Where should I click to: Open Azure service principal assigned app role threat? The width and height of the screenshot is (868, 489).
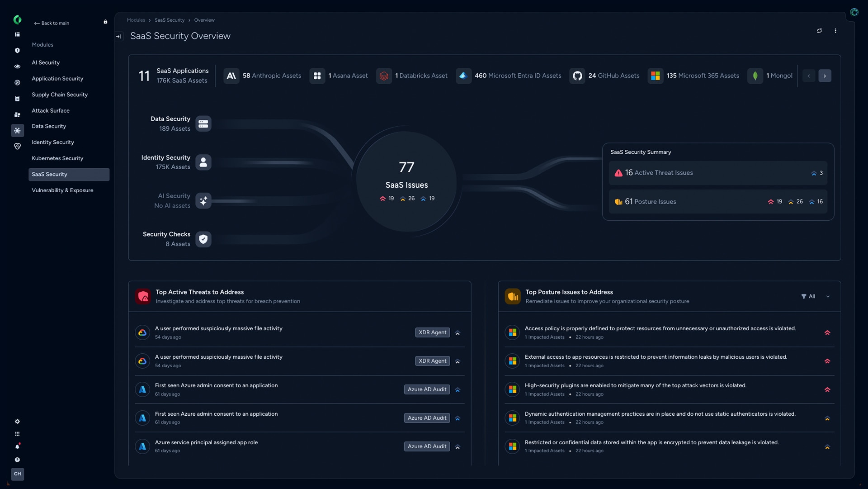(x=300, y=446)
